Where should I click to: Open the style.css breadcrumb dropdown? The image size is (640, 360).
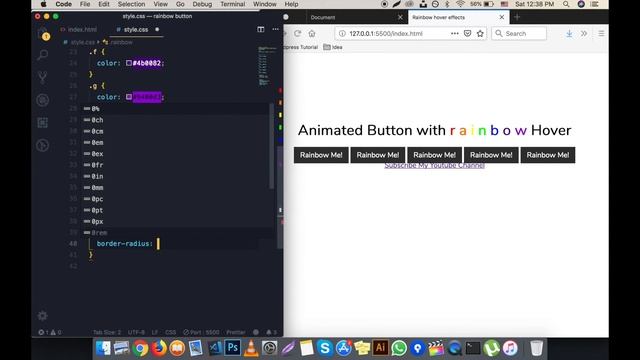pyautogui.click(x=80, y=42)
